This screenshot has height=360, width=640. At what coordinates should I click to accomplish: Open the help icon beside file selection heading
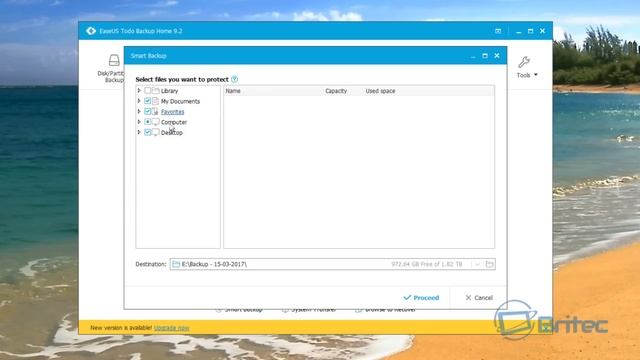click(234, 79)
